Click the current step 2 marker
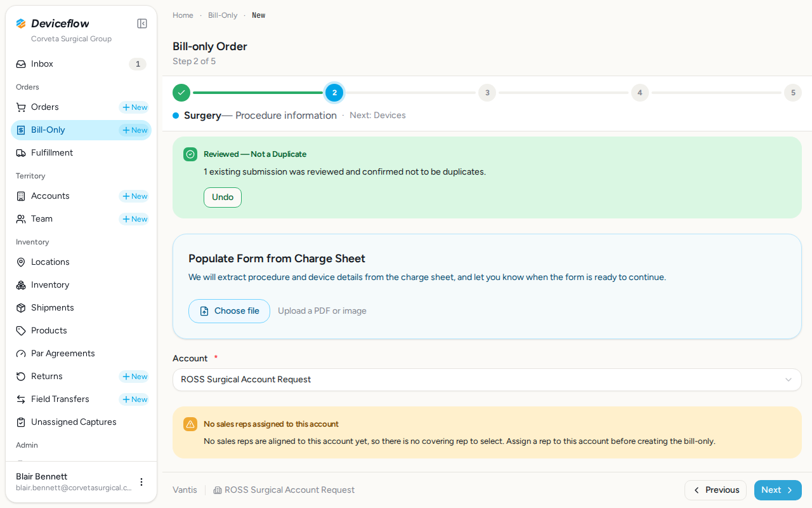Image resolution: width=812 pixels, height=508 pixels. tap(334, 93)
